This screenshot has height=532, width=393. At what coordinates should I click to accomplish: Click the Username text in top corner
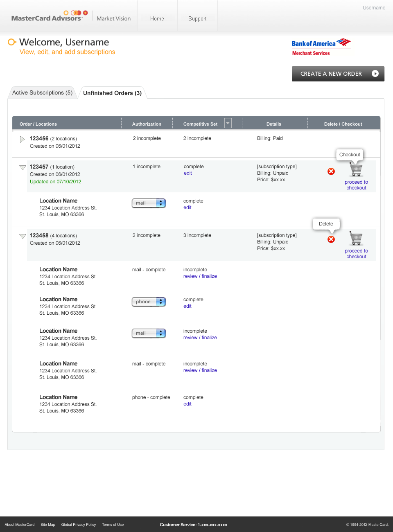click(374, 8)
